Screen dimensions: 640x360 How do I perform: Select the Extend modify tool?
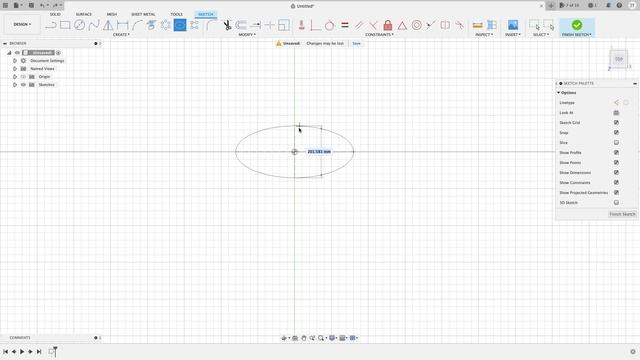pyautogui.click(x=256, y=25)
